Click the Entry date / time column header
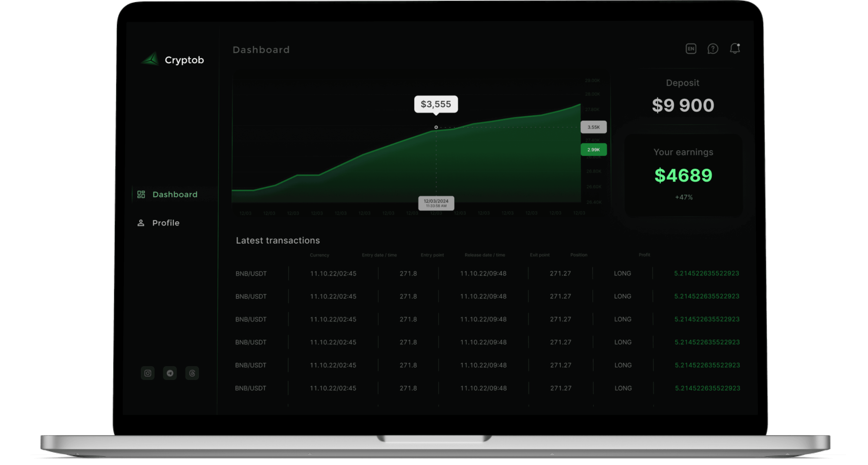Viewport: 868px width, 465px height. point(379,255)
